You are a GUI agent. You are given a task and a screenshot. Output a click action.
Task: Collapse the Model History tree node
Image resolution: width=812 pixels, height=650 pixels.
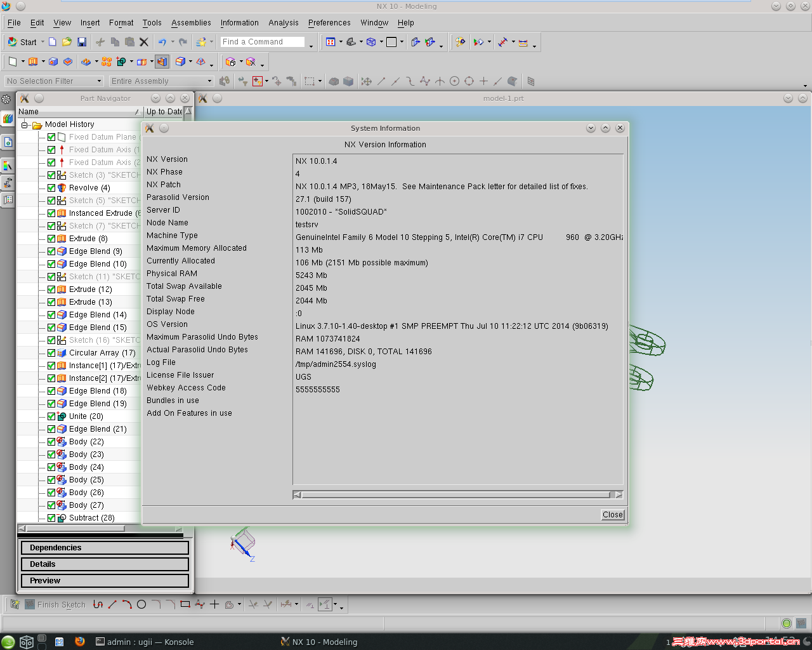23,124
